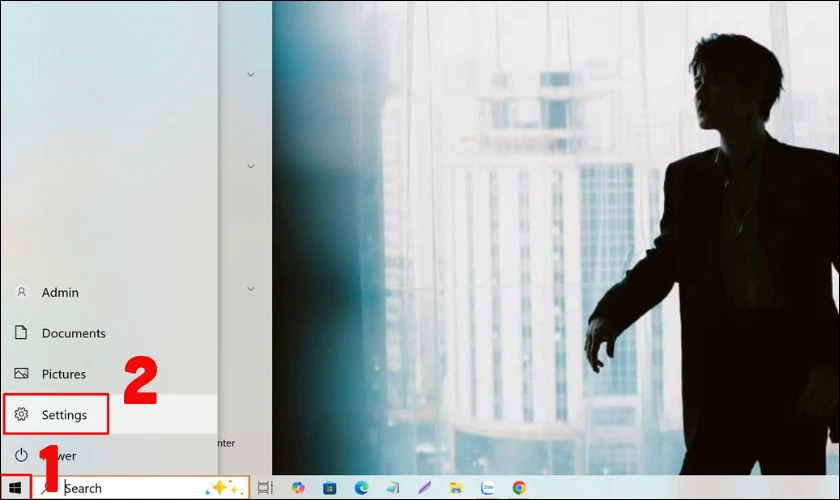Click the Windows Start button
Viewport: 840px width, 500px height.
tap(16, 488)
